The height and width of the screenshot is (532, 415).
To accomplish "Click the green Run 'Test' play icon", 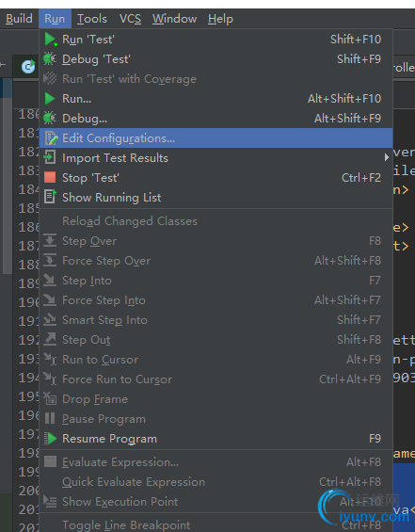I will [x=50, y=40].
